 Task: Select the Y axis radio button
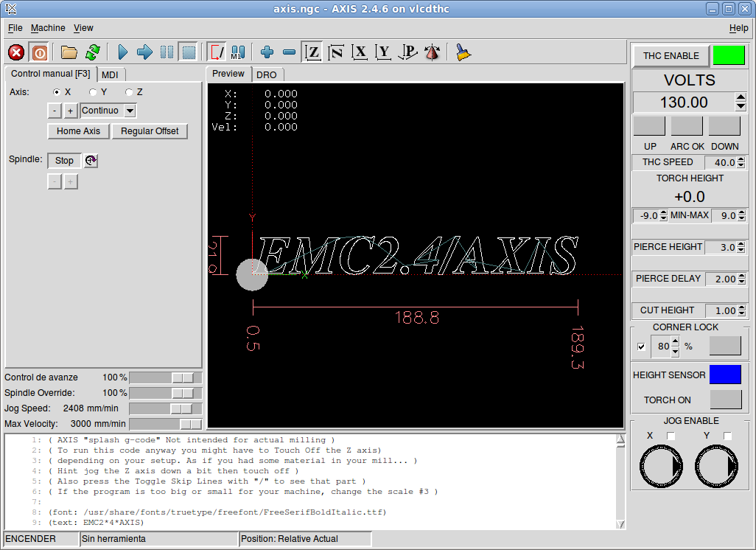[x=93, y=92]
